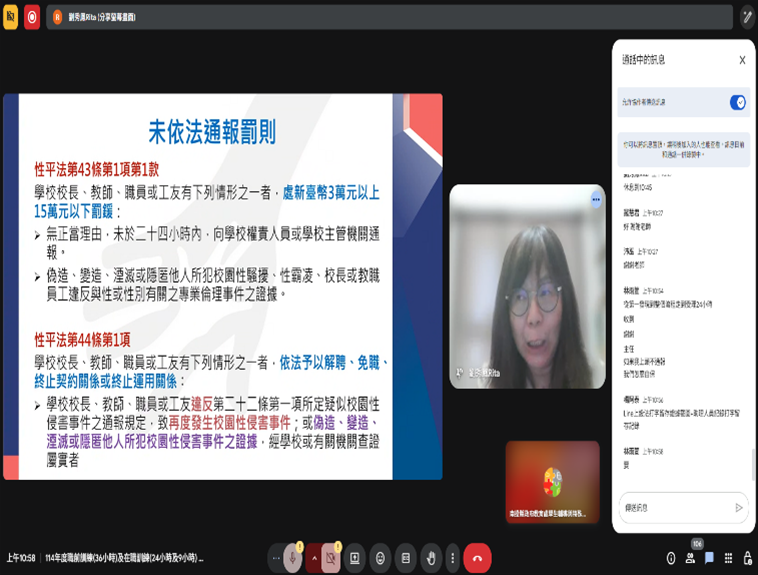Open meeting details info icon
The image size is (758, 575).
pos(671,558)
